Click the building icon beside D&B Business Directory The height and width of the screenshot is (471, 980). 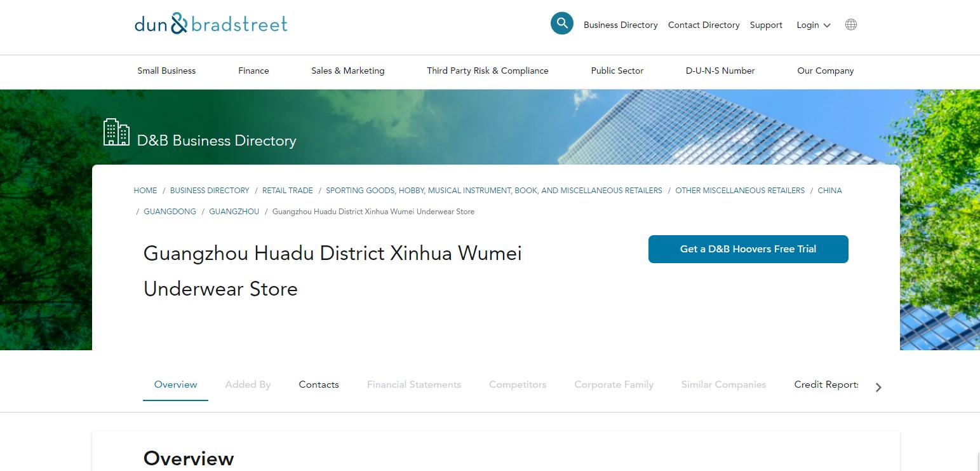pyautogui.click(x=116, y=132)
